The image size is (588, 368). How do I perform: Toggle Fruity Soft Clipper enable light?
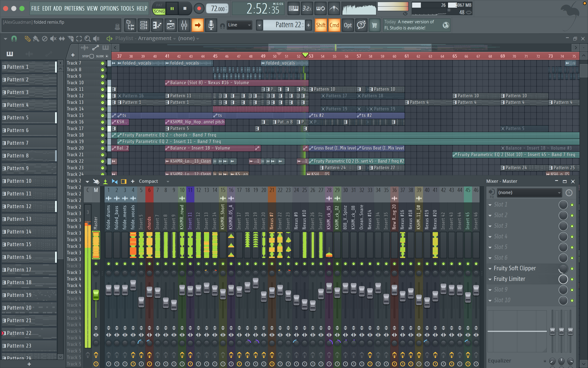pyautogui.click(x=572, y=268)
